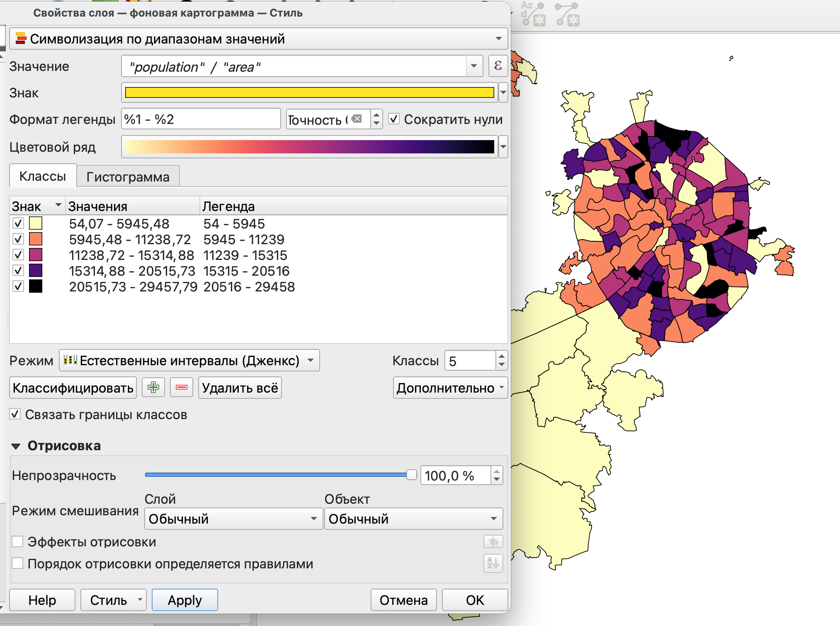Image resolution: width=840 pixels, height=626 pixels.
Task: Click the black class color swatch
Action: point(36,286)
